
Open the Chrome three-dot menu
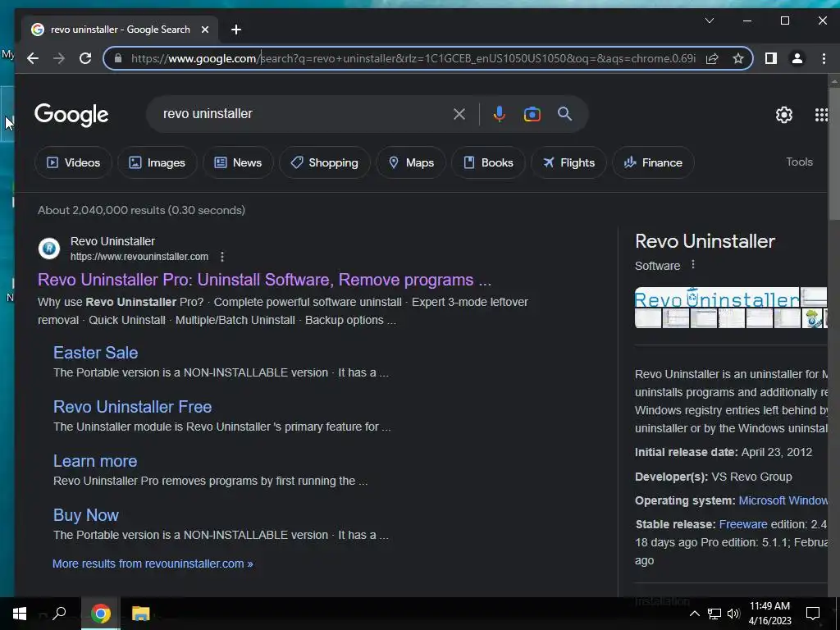point(824,58)
